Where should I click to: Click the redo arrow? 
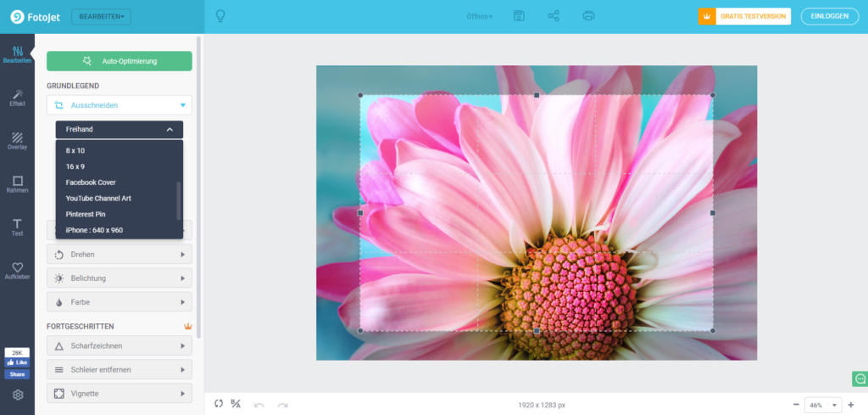pyautogui.click(x=283, y=405)
